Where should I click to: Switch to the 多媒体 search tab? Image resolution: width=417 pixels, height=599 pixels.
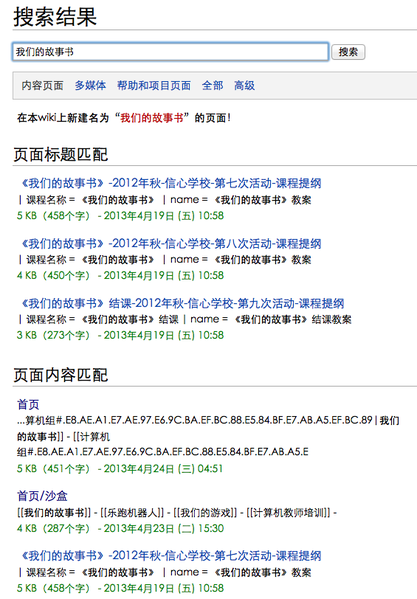click(x=90, y=85)
